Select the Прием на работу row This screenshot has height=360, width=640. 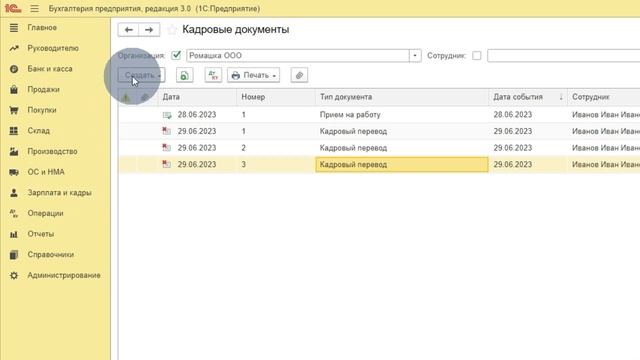(379, 115)
